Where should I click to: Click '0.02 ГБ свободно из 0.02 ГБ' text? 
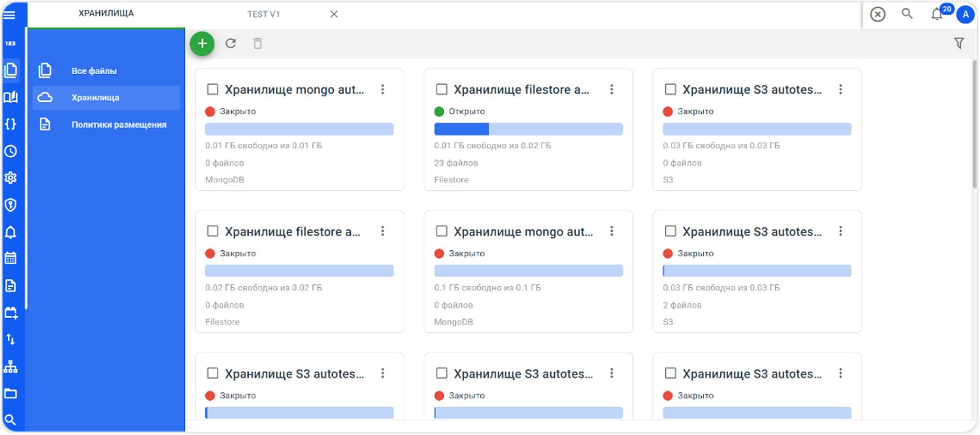point(263,288)
